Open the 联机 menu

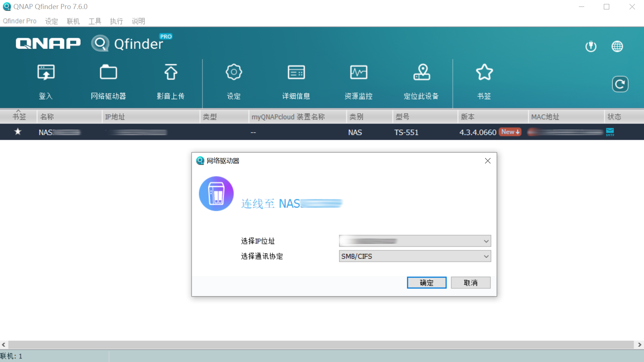pos(73,21)
